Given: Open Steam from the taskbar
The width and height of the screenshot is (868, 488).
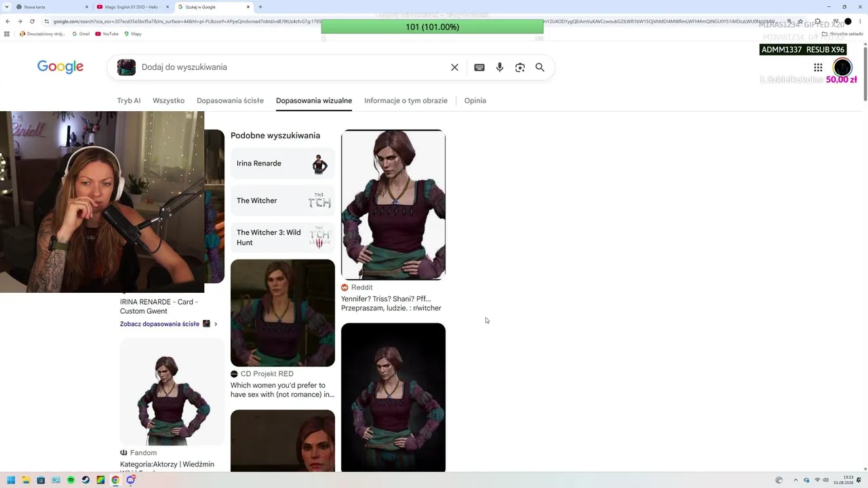Looking at the screenshot, I should [85, 481].
